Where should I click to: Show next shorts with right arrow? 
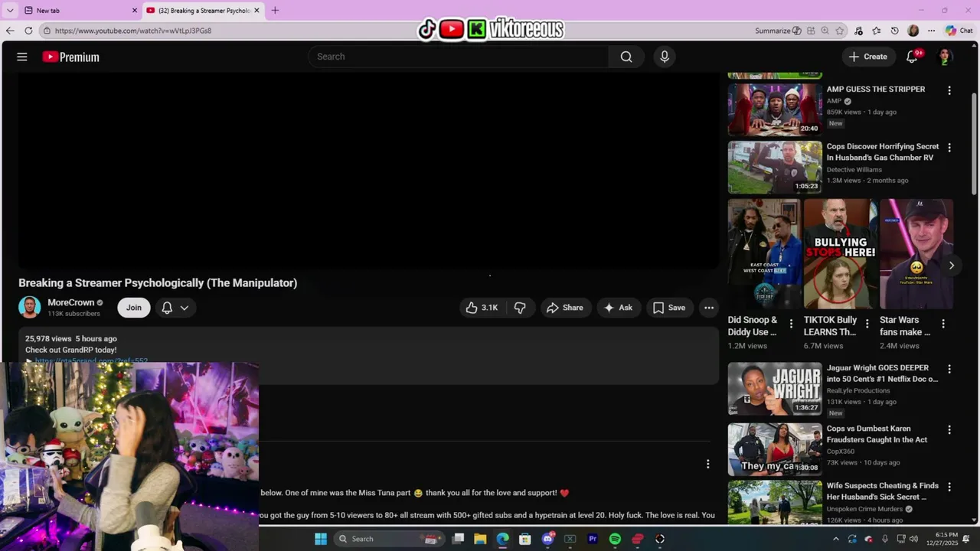pyautogui.click(x=951, y=266)
